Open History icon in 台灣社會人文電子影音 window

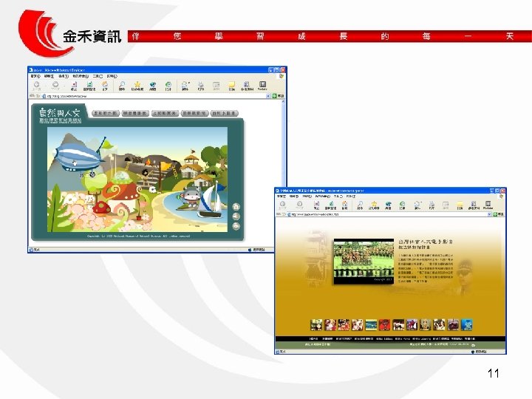click(x=402, y=205)
